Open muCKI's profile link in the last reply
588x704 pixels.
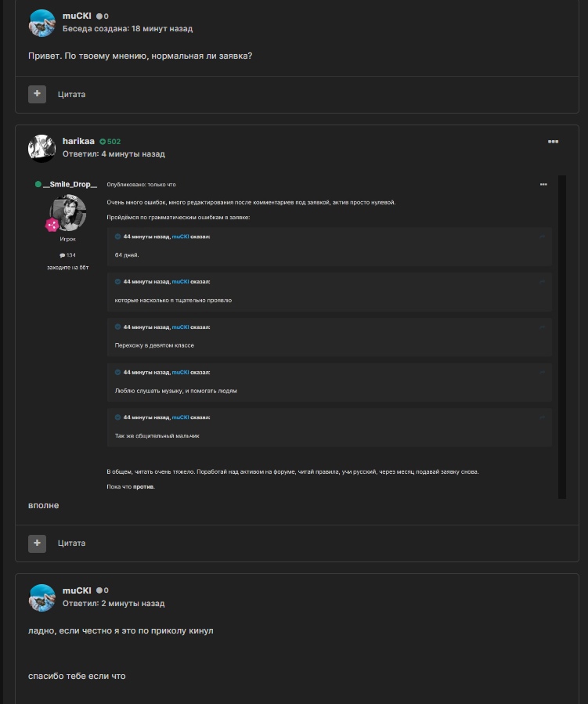tap(77, 590)
